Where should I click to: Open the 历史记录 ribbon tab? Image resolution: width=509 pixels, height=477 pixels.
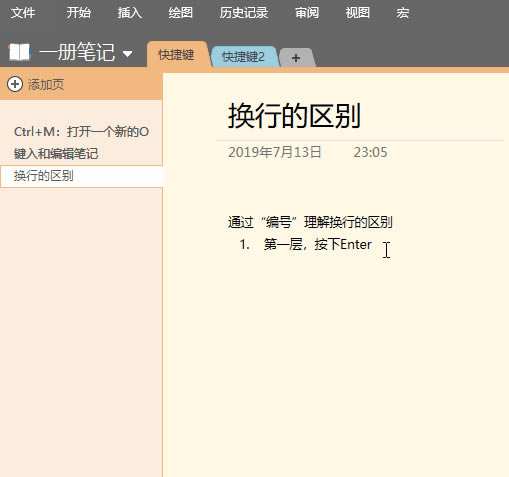244,13
